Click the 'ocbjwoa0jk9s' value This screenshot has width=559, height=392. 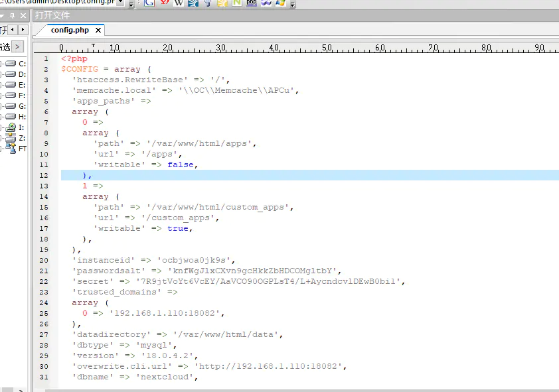(x=194, y=260)
